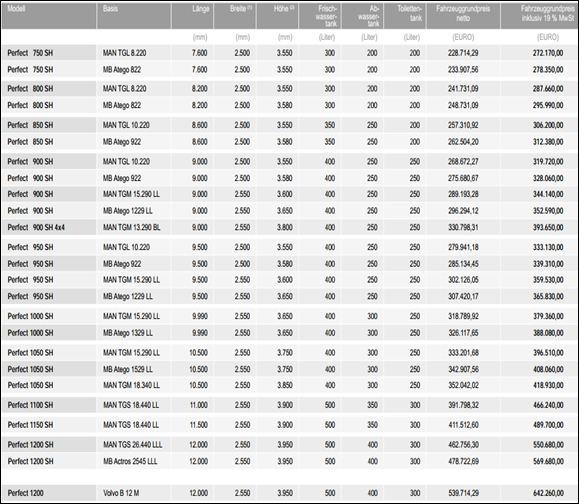Screen dimensions: 579x504
Task: Click the net price 352.042,02
Action: [x=463, y=385]
